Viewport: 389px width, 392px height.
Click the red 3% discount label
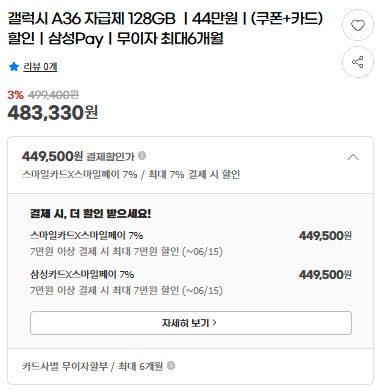pos(16,95)
